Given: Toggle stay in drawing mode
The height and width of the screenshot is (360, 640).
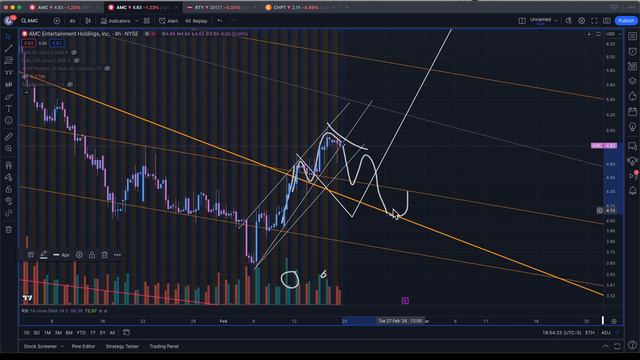Looking at the screenshot, I should [x=9, y=177].
